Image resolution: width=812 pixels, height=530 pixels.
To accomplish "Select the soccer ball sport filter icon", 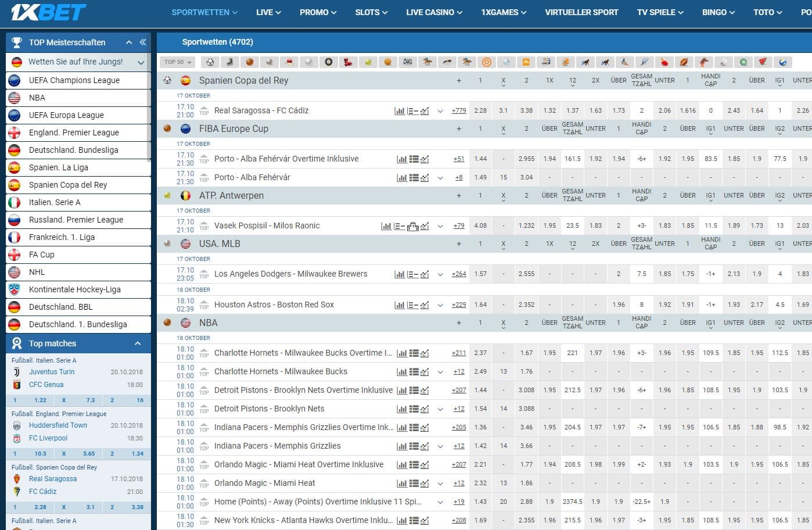I will pyautogui.click(x=210, y=62).
